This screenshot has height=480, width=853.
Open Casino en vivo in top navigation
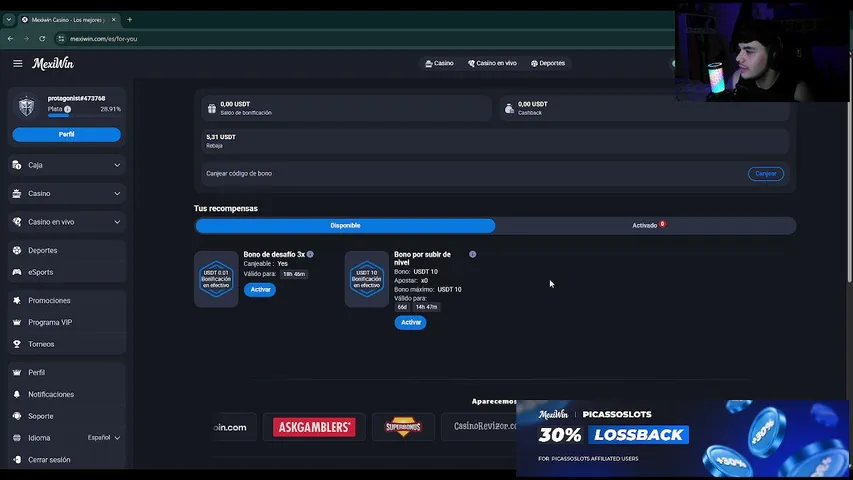click(492, 63)
